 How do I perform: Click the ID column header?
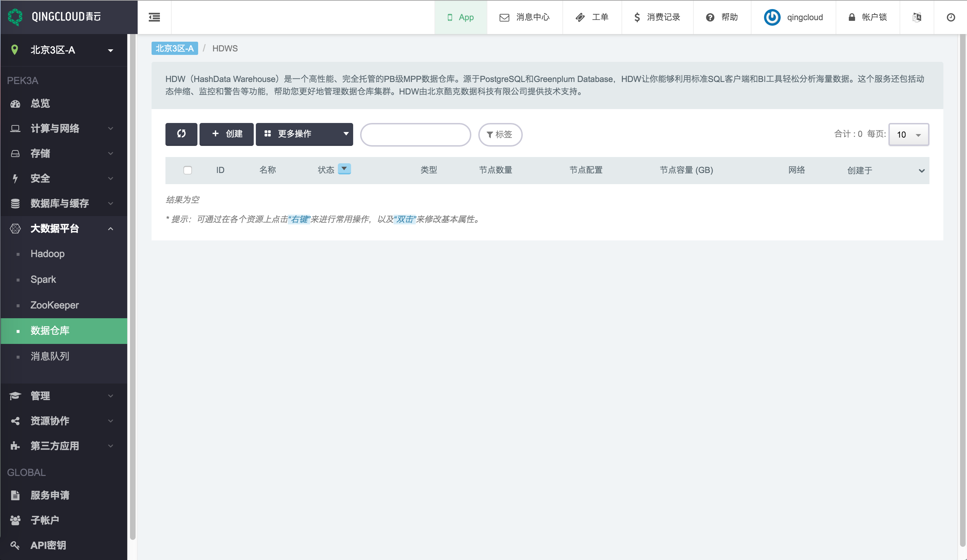click(x=220, y=170)
